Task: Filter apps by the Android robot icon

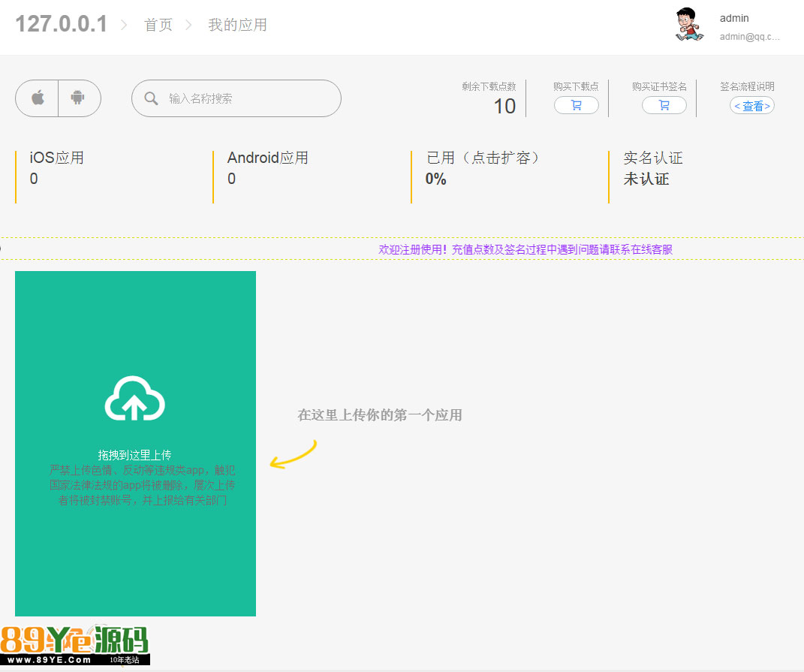Action: coord(78,98)
